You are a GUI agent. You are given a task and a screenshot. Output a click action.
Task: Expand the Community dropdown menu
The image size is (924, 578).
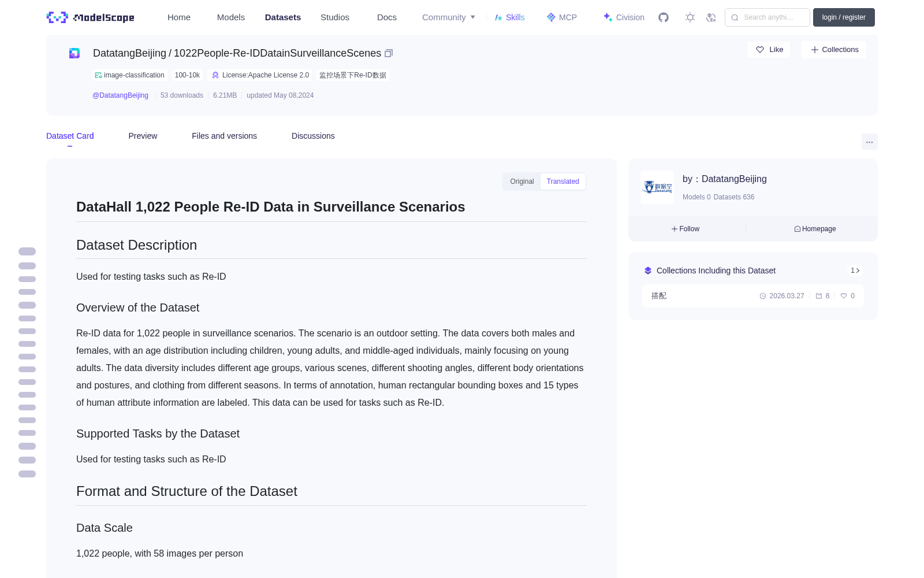(449, 17)
